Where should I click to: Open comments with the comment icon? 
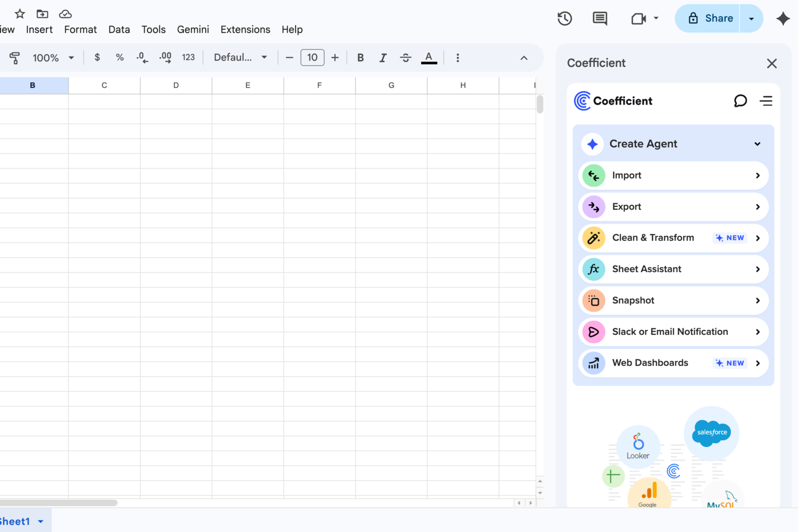click(x=599, y=18)
